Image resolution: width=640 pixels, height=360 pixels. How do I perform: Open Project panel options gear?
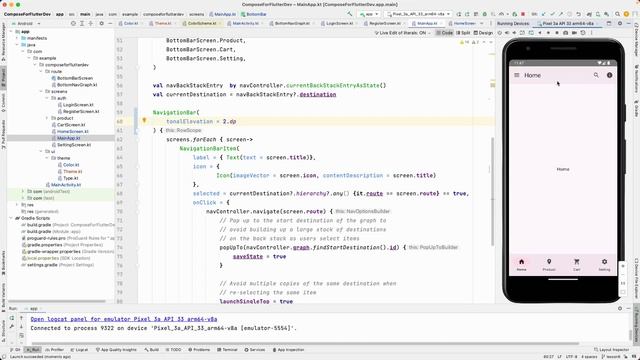pyautogui.click(x=102, y=23)
